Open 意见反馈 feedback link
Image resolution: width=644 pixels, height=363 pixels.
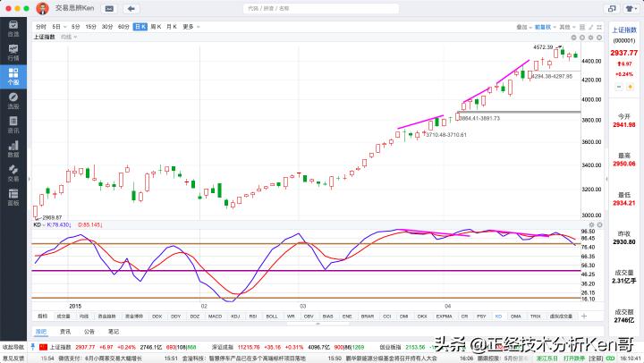[x=13, y=359]
